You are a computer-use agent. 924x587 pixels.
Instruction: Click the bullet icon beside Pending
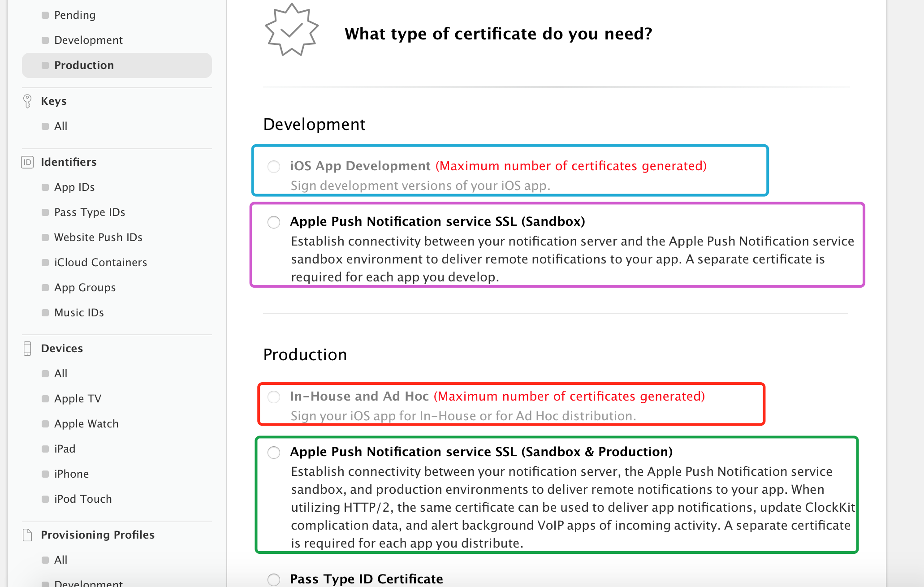(45, 15)
